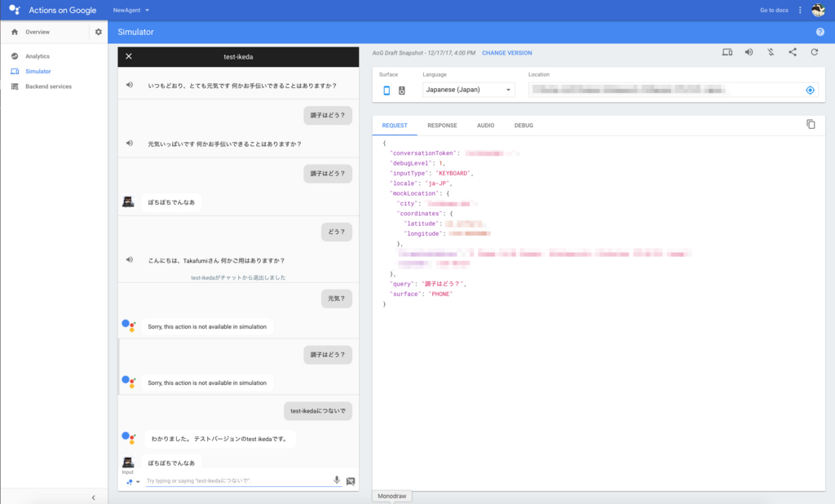The image size is (835, 504).
Task: Play audio for 元気いっぱいです response
Action: [x=130, y=144]
